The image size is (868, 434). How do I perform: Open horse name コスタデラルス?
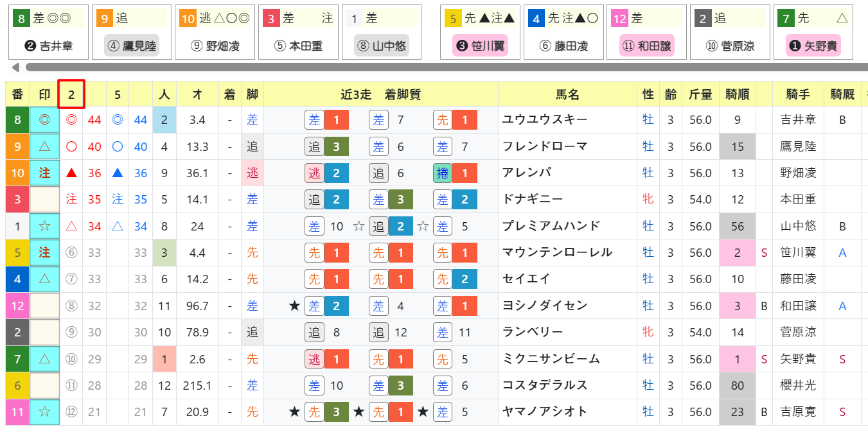click(x=545, y=385)
